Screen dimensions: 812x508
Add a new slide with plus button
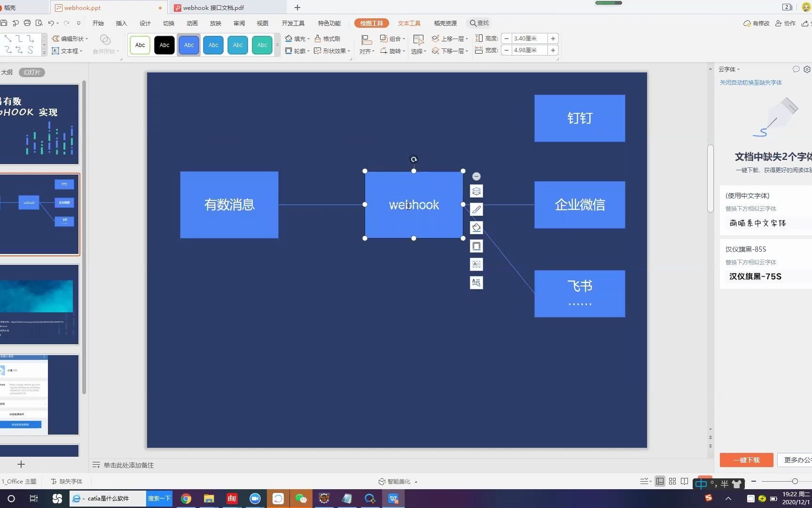click(x=21, y=464)
